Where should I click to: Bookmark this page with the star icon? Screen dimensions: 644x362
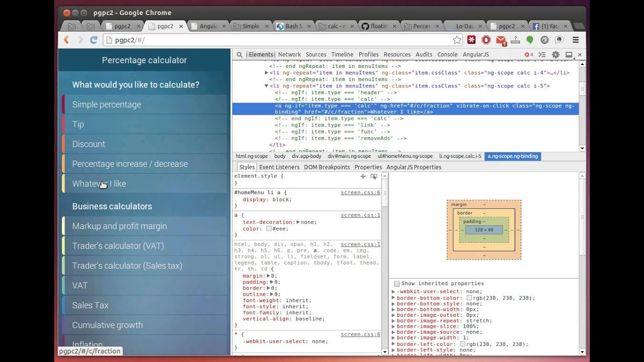coord(457,40)
